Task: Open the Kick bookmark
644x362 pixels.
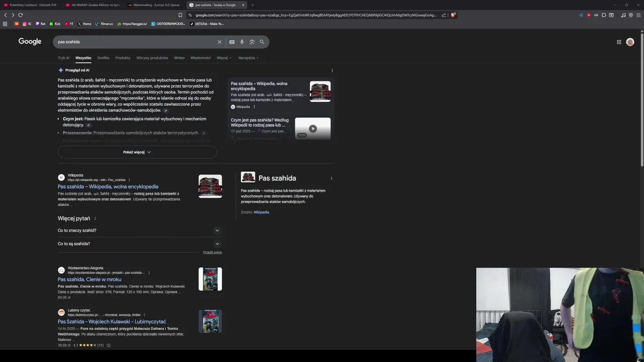Action: coord(55,24)
